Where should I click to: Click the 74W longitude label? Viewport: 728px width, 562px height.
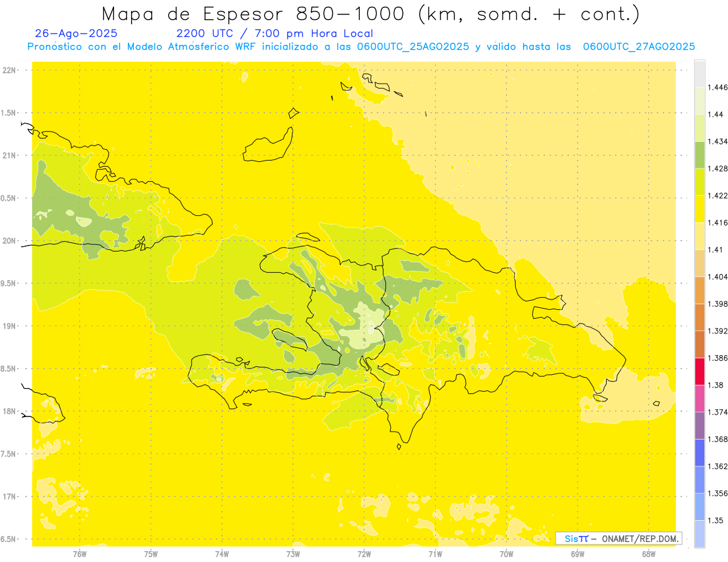(x=222, y=554)
